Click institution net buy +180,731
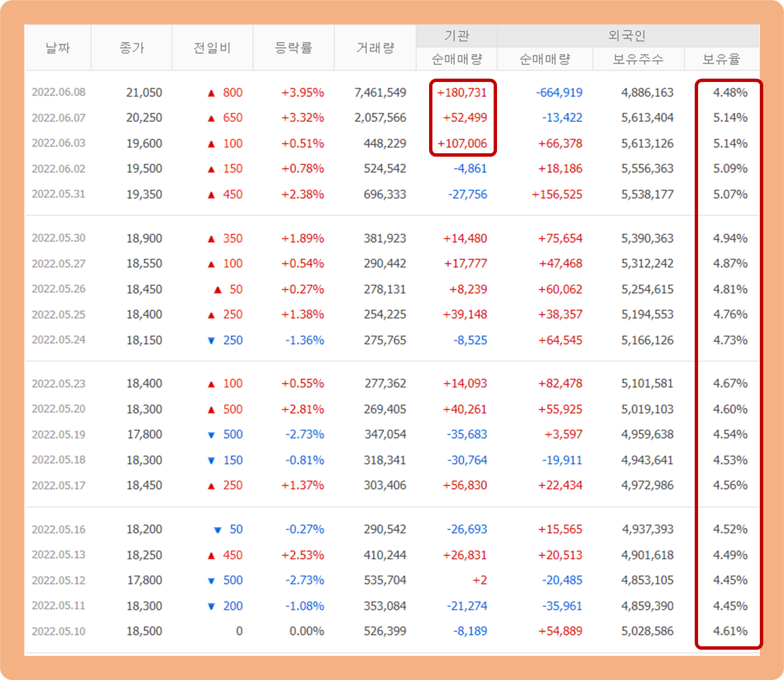 tap(462, 92)
